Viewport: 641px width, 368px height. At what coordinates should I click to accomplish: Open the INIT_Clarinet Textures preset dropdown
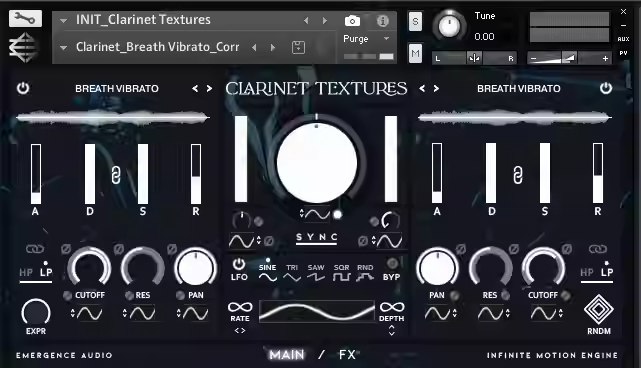(63, 20)
